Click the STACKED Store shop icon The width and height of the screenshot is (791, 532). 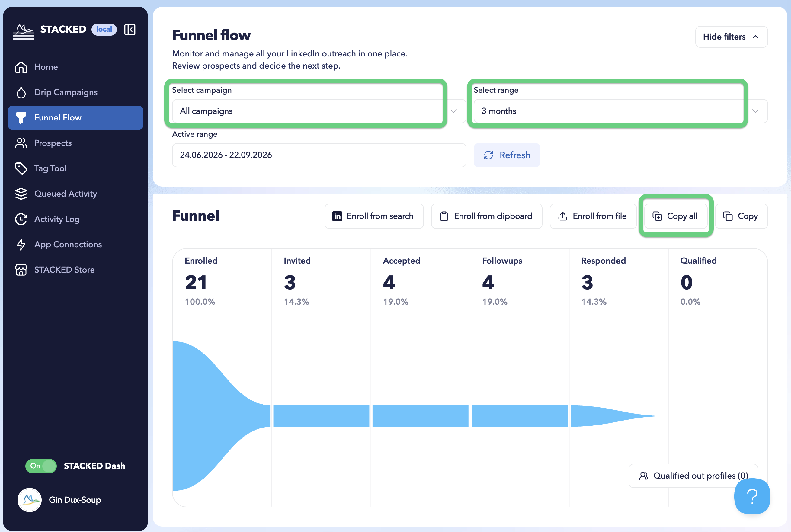(21, 270)
